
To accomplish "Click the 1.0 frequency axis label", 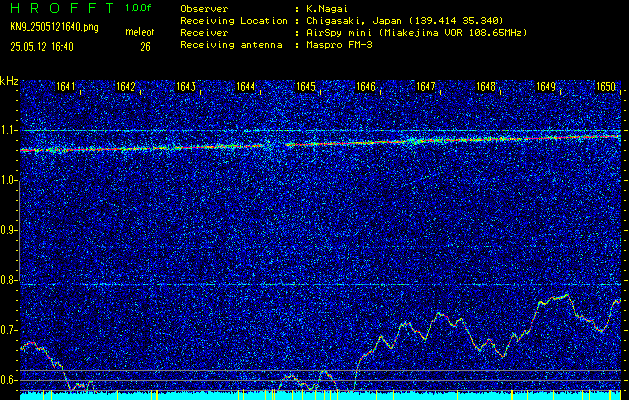I will click(x=7, y=181).
